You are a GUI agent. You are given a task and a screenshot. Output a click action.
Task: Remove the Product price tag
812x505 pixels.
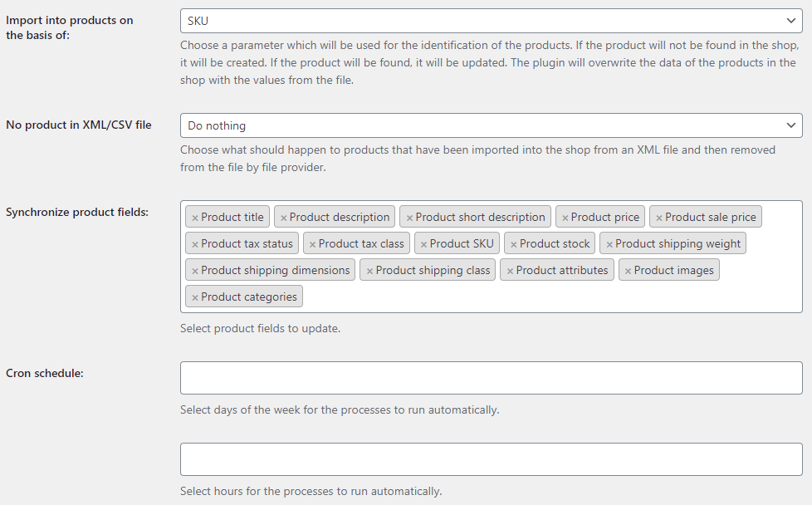(565, 218)
